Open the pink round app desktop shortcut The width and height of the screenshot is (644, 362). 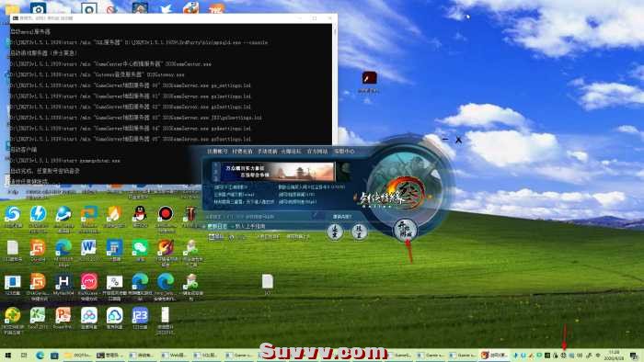tap(89, 282)
